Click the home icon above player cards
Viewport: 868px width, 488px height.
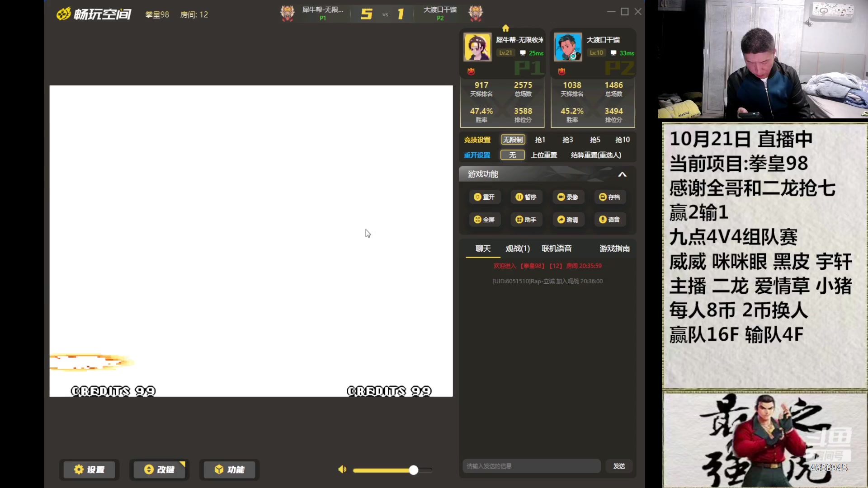[505, 28]
